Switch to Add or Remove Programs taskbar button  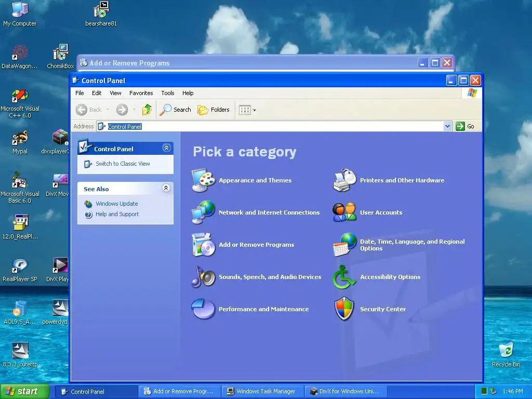pyautogui.click(x=179, y=391)
